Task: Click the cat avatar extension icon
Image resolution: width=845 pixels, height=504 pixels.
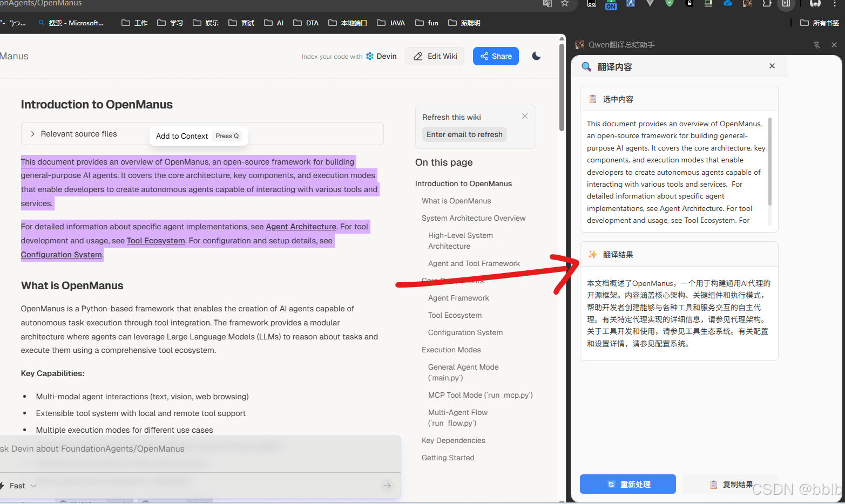Action: coord(747,3)
